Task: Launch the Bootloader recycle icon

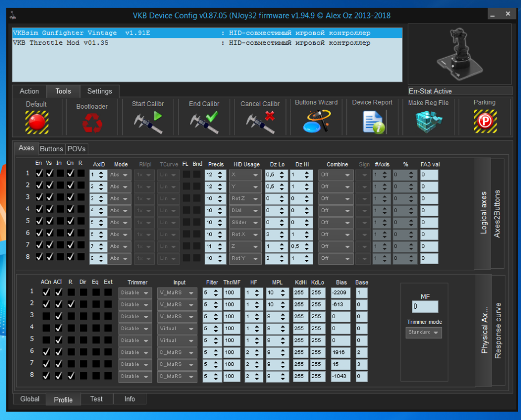Action: [x=92, y=123]
